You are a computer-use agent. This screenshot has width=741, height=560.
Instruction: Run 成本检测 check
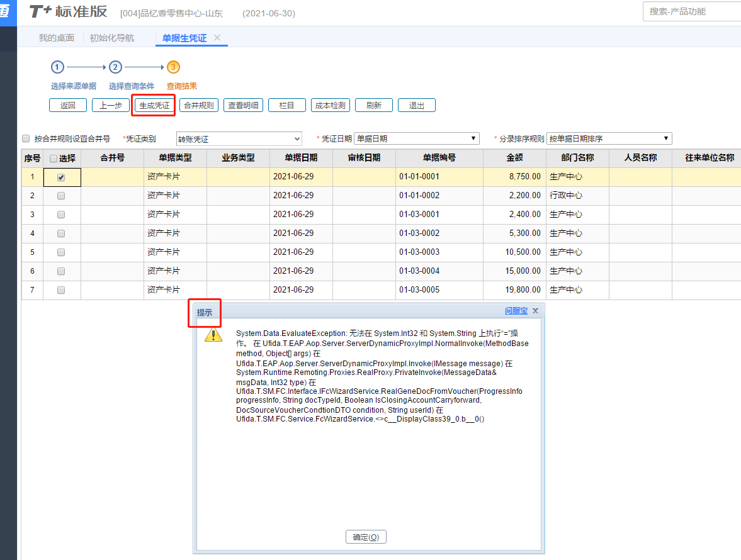tap(331, 105)
